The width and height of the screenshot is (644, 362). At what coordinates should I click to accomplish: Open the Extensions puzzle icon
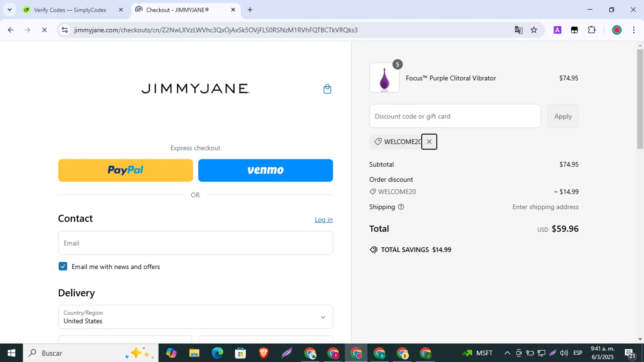pos(592,30)
